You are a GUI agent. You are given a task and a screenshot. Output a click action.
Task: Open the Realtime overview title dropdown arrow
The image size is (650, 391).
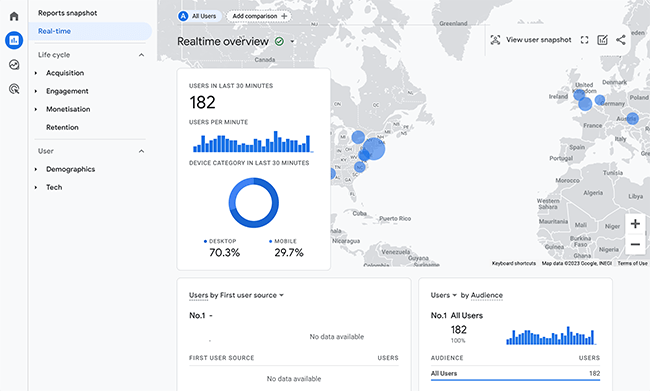tap(292, 41)
